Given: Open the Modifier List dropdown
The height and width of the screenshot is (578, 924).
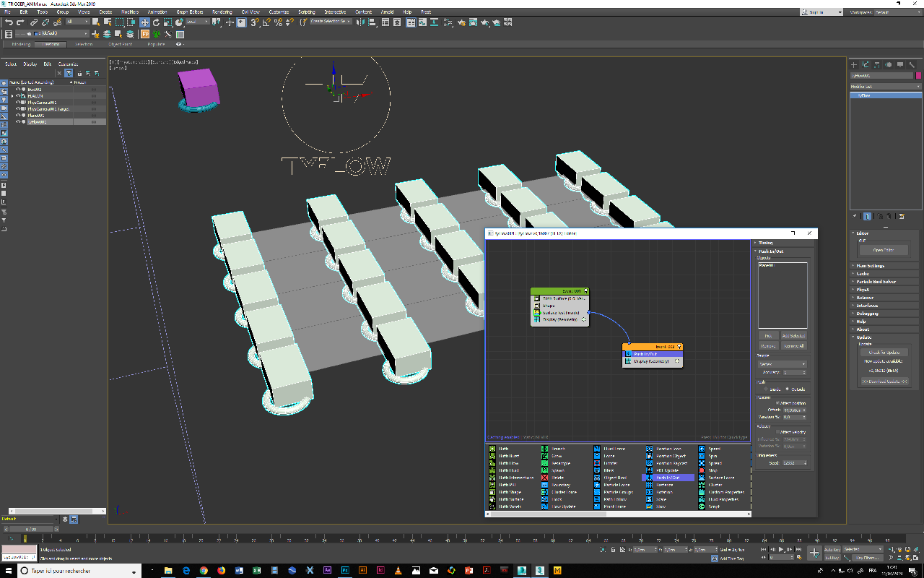Looking at the screenshot, I should tap(886, 87).
